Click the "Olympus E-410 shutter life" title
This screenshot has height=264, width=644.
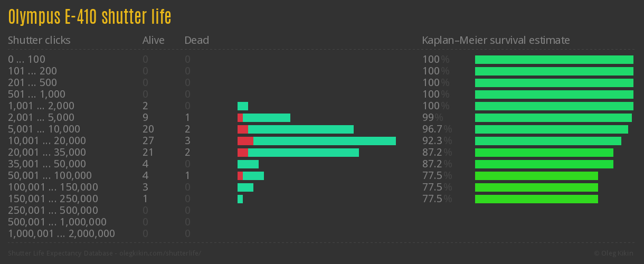[x=90, y=17]
